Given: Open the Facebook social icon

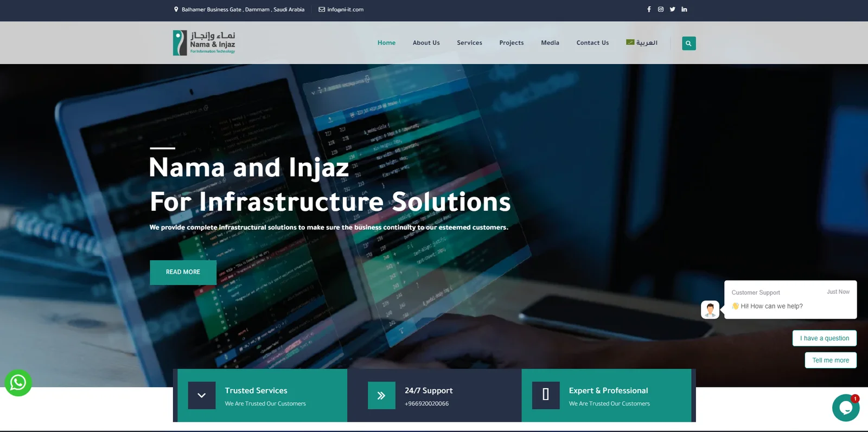Looking at the screenshot, I should coord(649,9).
